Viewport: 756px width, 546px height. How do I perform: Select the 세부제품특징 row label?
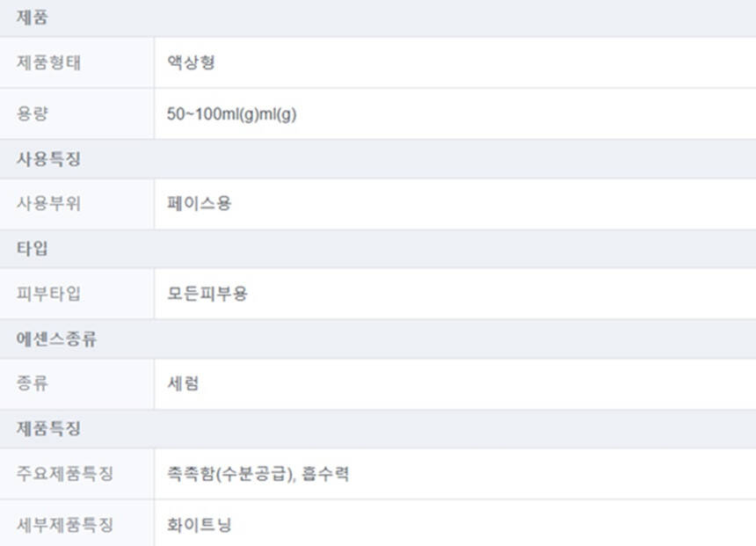[65, 526]
